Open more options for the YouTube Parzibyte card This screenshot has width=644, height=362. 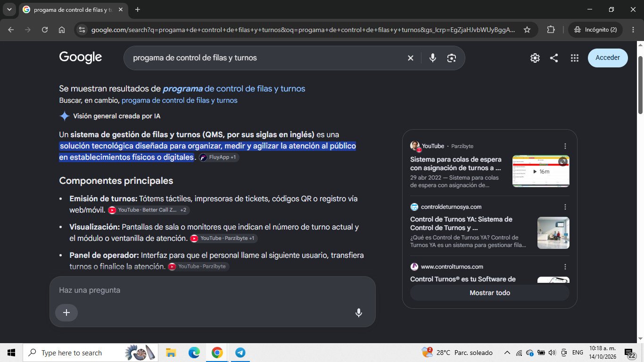coord(565,146)
